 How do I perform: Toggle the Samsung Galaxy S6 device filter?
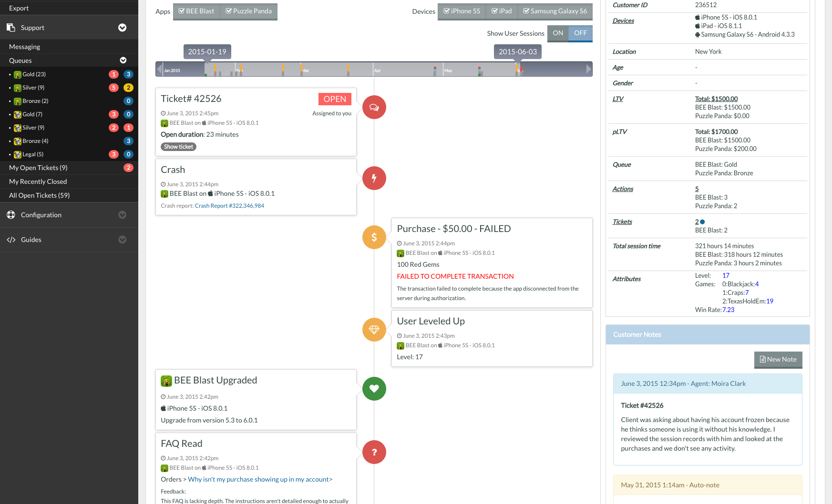click(x=555, y=11)
